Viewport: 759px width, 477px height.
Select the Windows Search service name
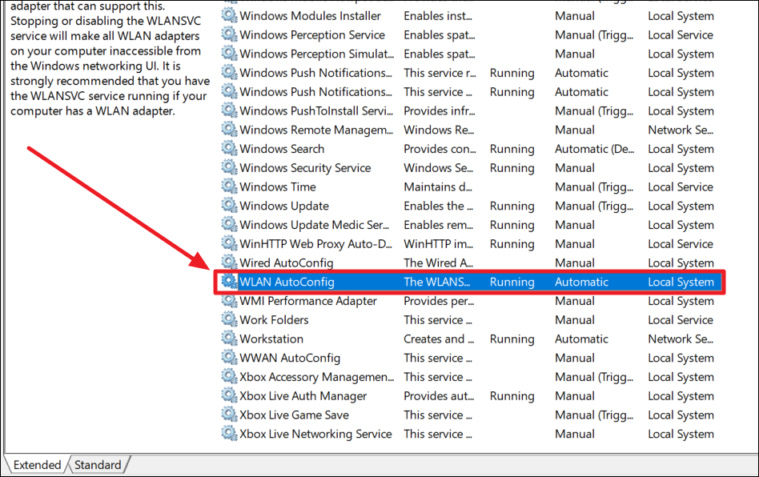click(x=282, y=149)
